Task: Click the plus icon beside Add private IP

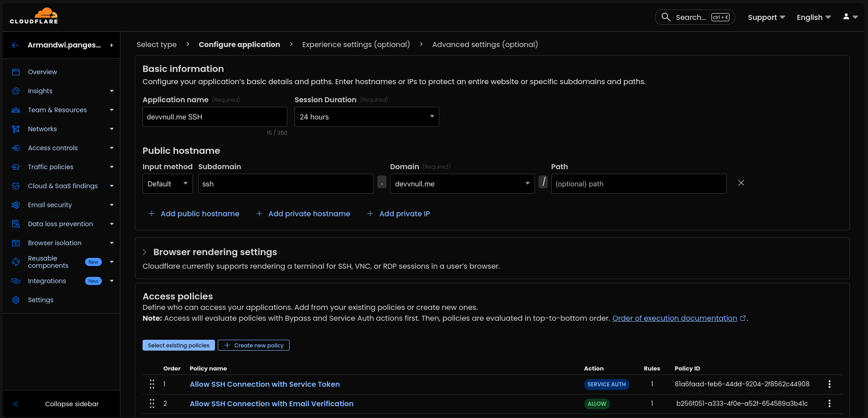Action: click(x=370, y=214)
